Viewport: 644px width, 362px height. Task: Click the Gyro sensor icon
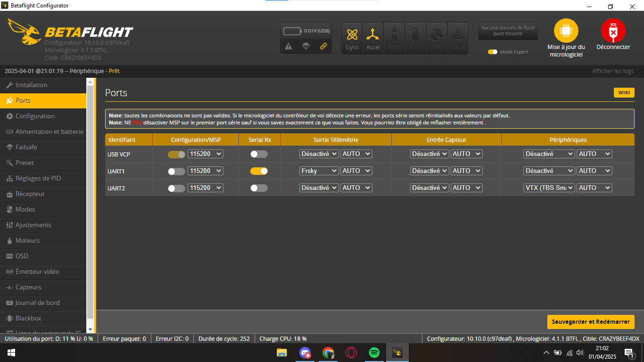point(352,35)
